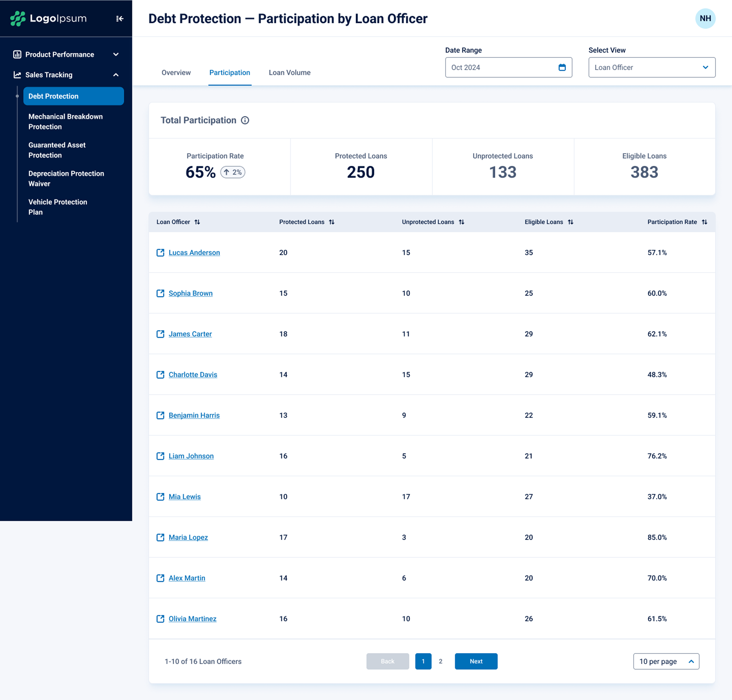Click the Total Participation info icon

point(245,120)
